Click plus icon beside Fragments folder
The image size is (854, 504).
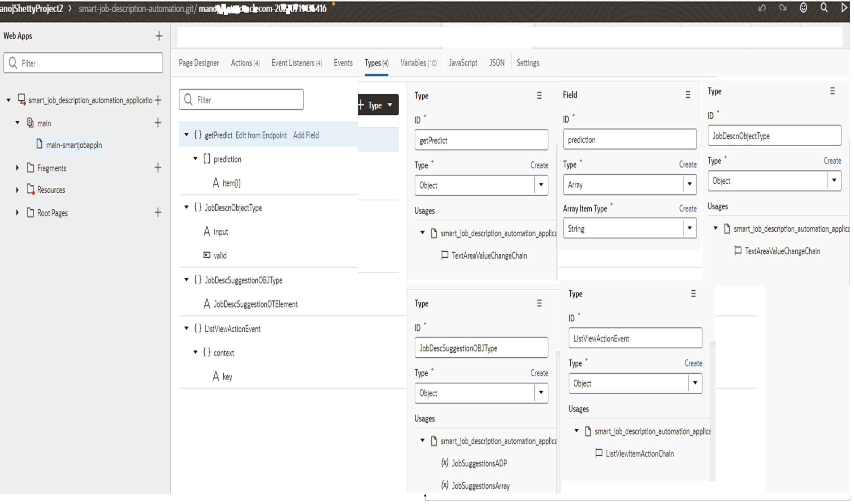pyautogui.click(x=158, y=167)
